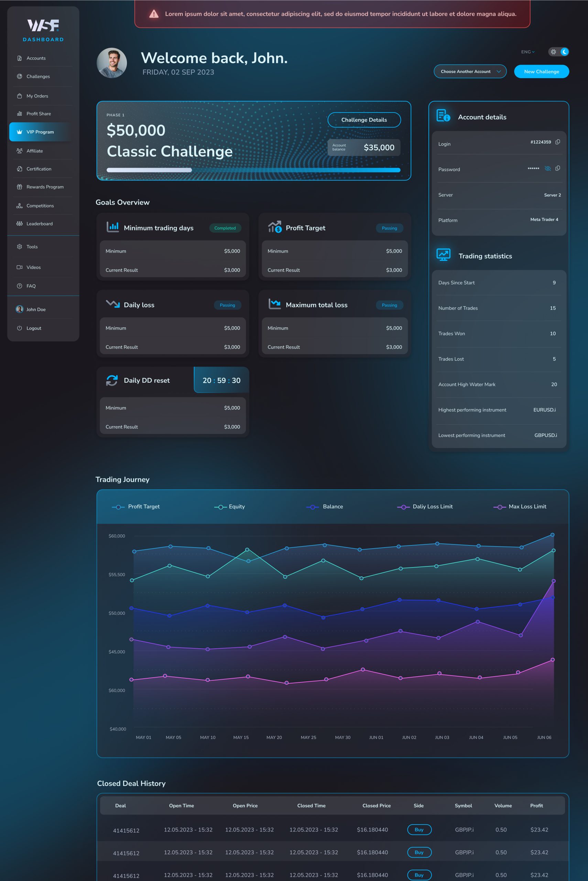
Task: Click the Certification icon in sidebar
Action: pos(20,169)
